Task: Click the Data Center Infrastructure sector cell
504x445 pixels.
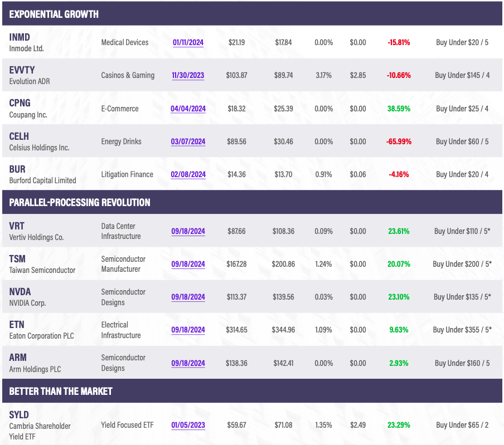Action: click(x=121, y=231)
